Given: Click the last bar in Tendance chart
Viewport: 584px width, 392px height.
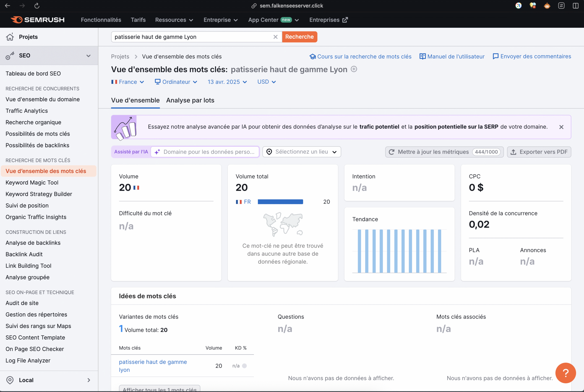Looking at the screenshot, I should pos(439,251).
